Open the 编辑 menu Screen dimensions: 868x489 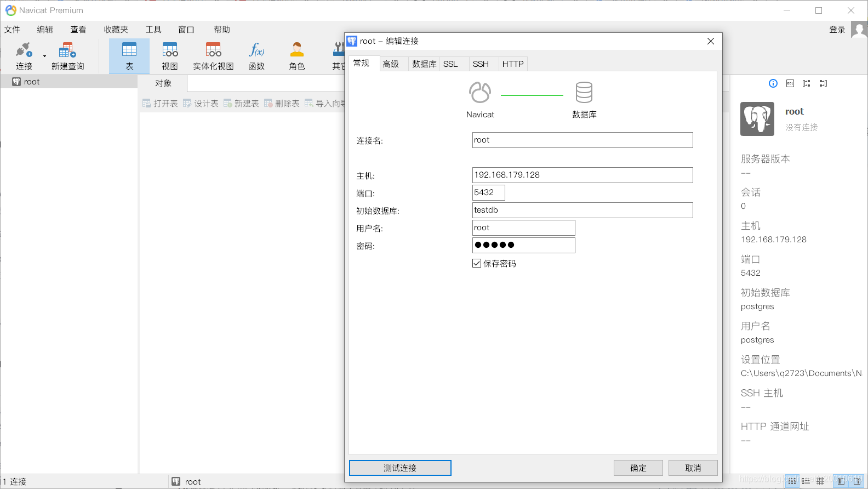pyautogui.click(x=45, y=30)
